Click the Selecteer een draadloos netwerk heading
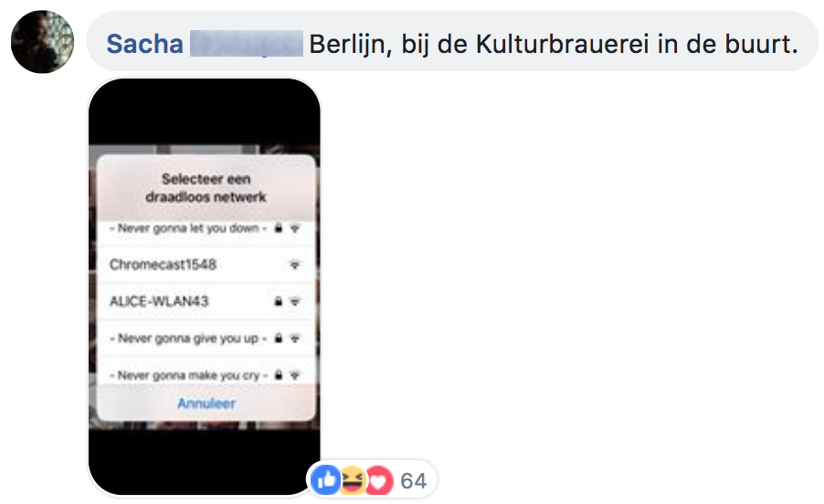The image size is (824, 504). [206, 188]
